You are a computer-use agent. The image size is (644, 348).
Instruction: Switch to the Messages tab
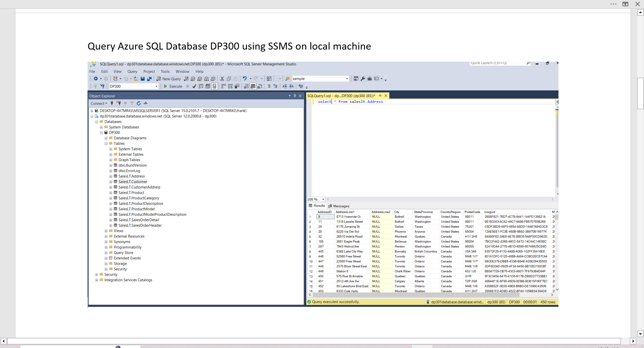[339, 206]
